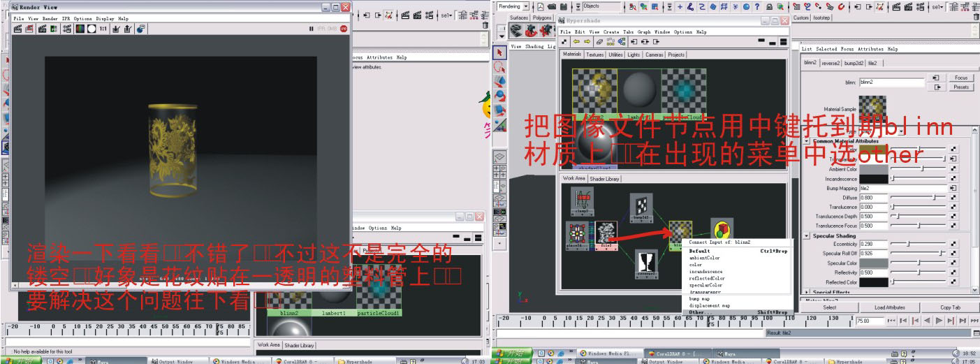This screenshot has height=364, width=980.
Task: Click the Reflectivity map checker button
Action: 952,272
